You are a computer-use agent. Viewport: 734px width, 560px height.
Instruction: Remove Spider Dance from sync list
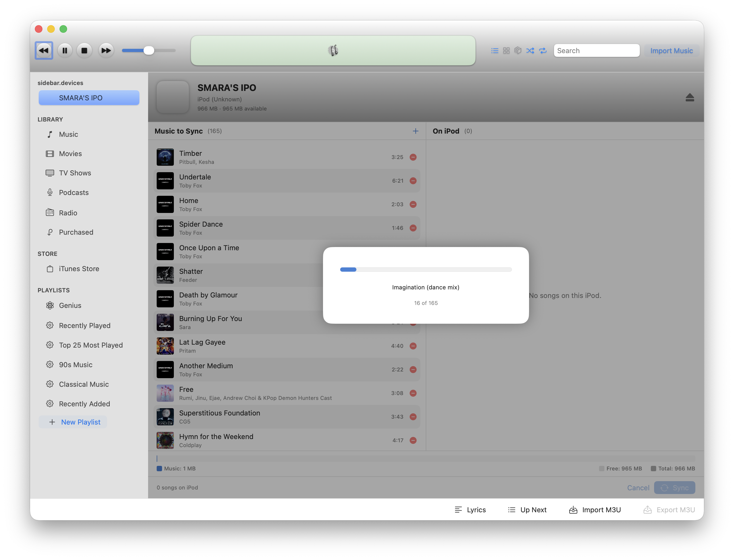click(x=413, y=228)
